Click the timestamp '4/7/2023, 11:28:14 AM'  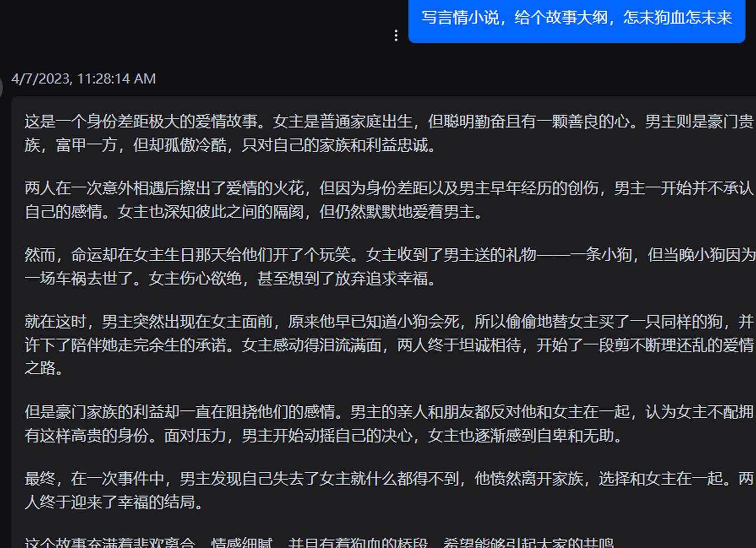coord(84,78)
